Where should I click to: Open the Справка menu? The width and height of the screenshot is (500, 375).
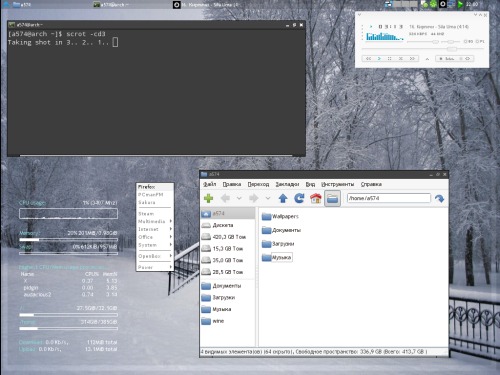tap(371, 184)
